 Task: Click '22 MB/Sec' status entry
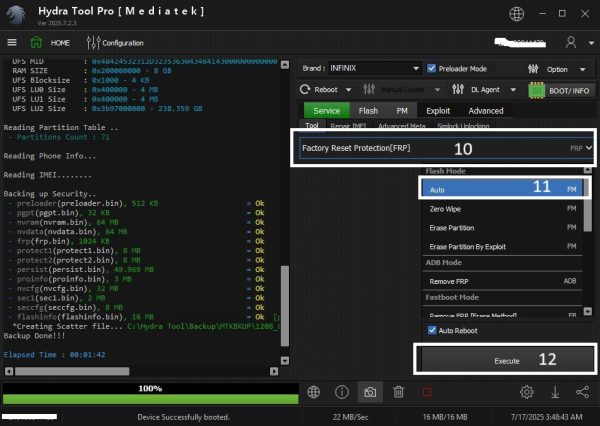(350, 417)
